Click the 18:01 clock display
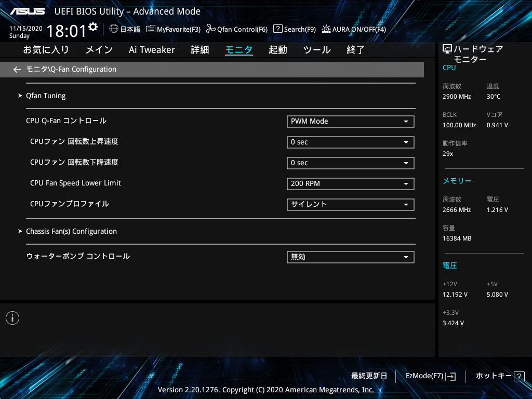Viewport: 532px width, 399px height. coord(66,31)
